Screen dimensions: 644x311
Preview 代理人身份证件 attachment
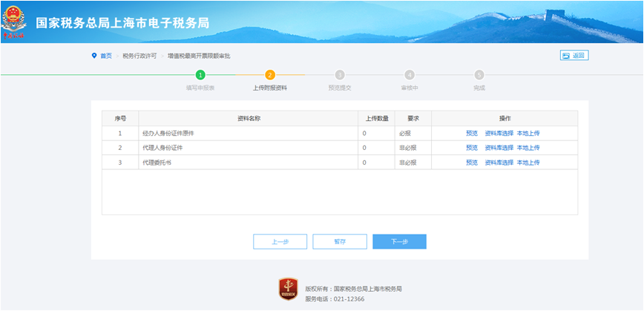coord(472,148)
